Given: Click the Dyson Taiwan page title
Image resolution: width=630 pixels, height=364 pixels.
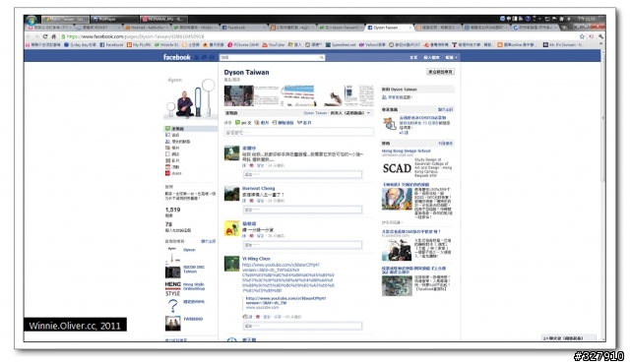Looking at the screenshot, I should click(x=246, y=72).
